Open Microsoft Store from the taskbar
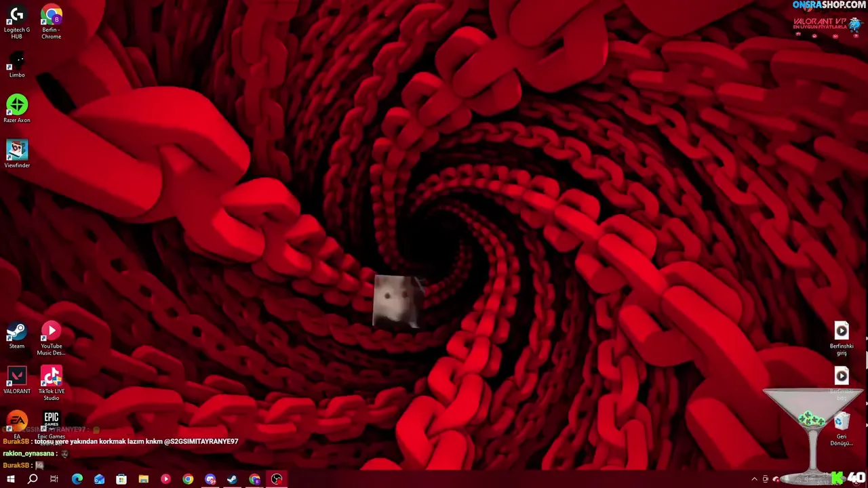The height and width of the screenshot is (488, 868). click(x=121, y=479)
